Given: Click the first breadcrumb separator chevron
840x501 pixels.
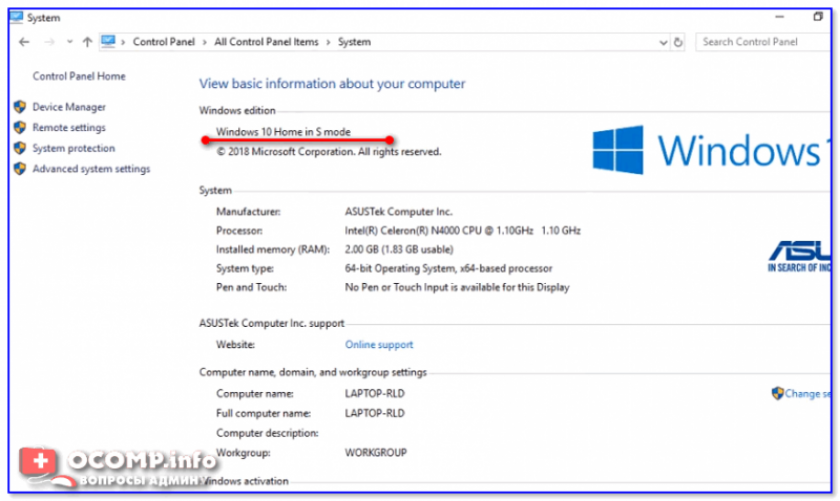Looking at the screenshot, I should tap(123, 42).
